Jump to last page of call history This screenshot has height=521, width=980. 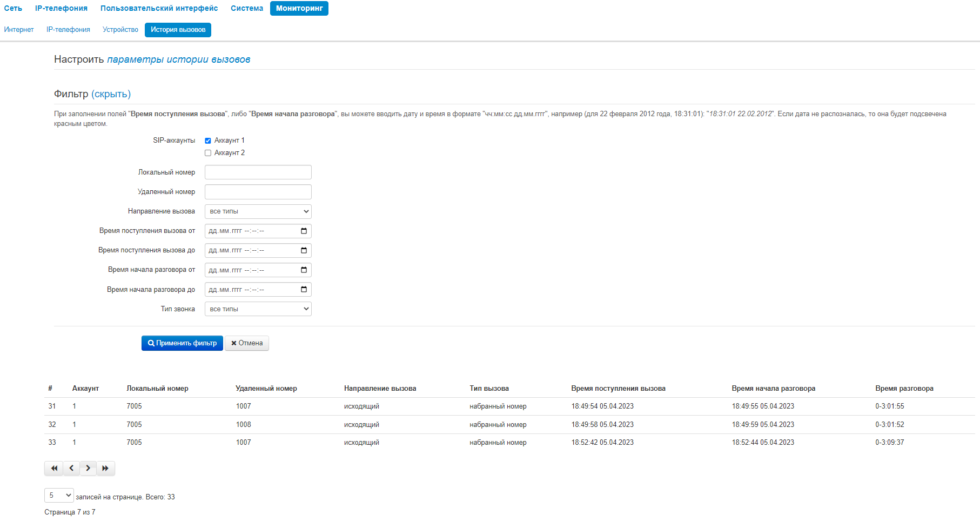[105, 468]
